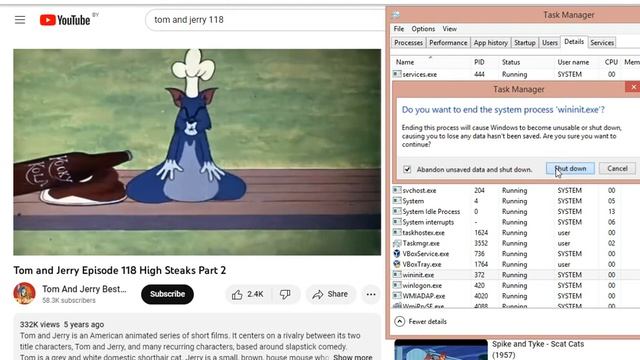The width and height of the screenshot is (640, 360).
Task: Sort by the PID column header
Action: (x=484, y=62)
